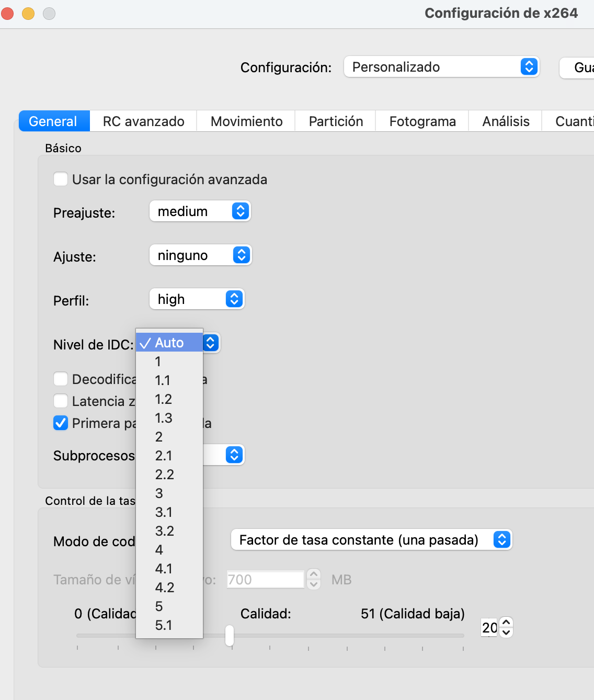Click the increment arrow on the quality value 20
This screenshot has height=700, width=594.
pos(506,623)
